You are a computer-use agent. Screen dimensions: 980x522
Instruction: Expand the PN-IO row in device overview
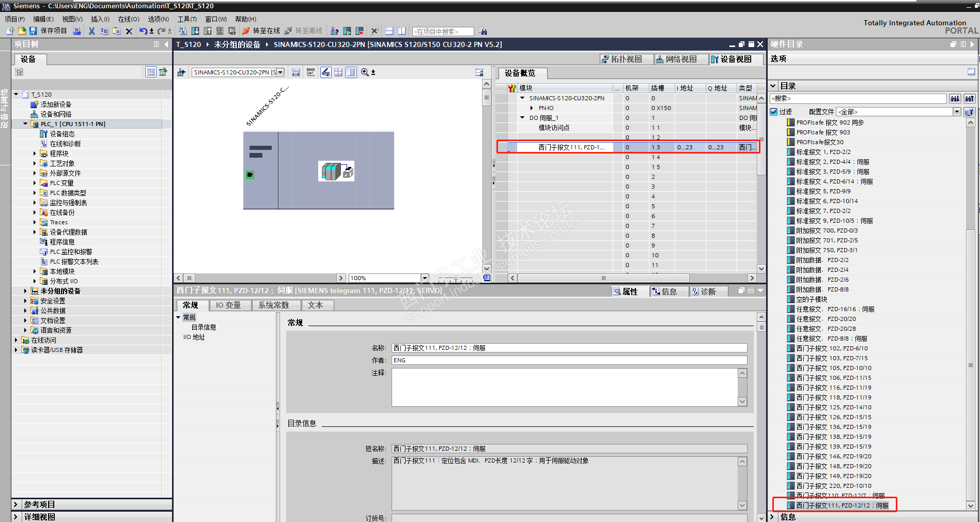[x=532, y=108]
